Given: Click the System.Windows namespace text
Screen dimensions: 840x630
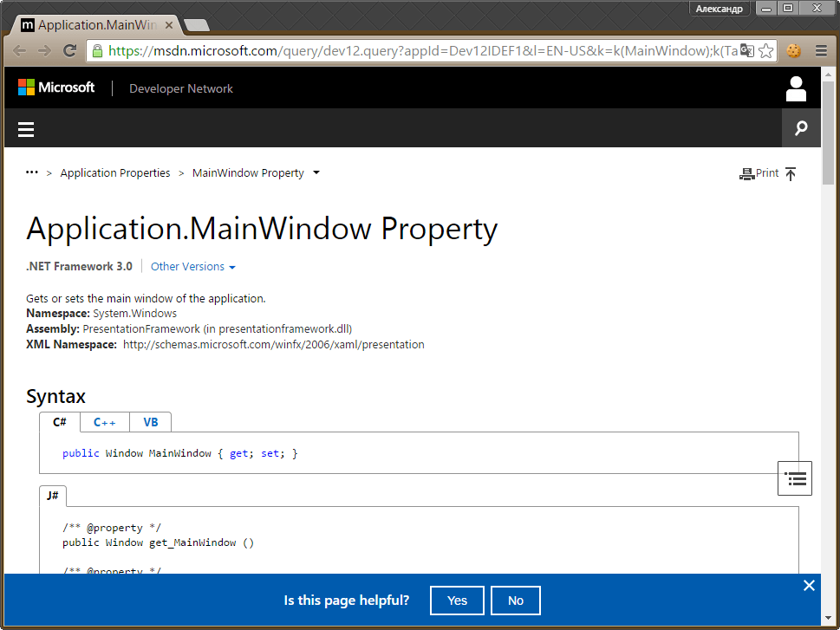Looking at the screenshot, I should coord(134,314).
